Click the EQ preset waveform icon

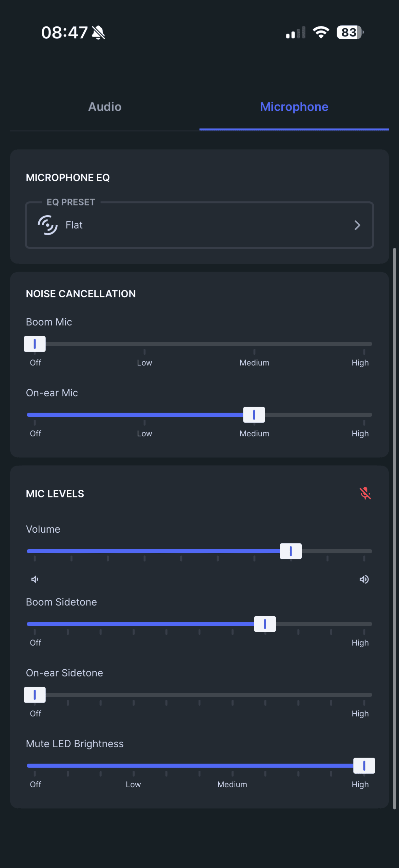coord(47,225)
